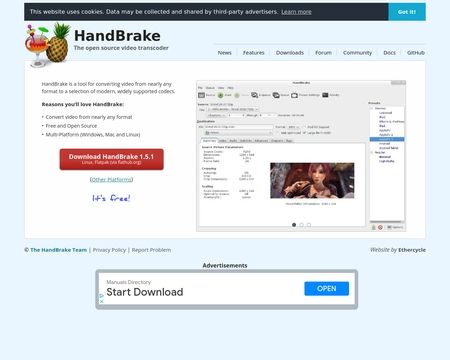Screen dimensions: 450x360
Task: Click the red Download HandBrake 1.5.1 button
Action: pyautogui.click(x=112, y=159)
